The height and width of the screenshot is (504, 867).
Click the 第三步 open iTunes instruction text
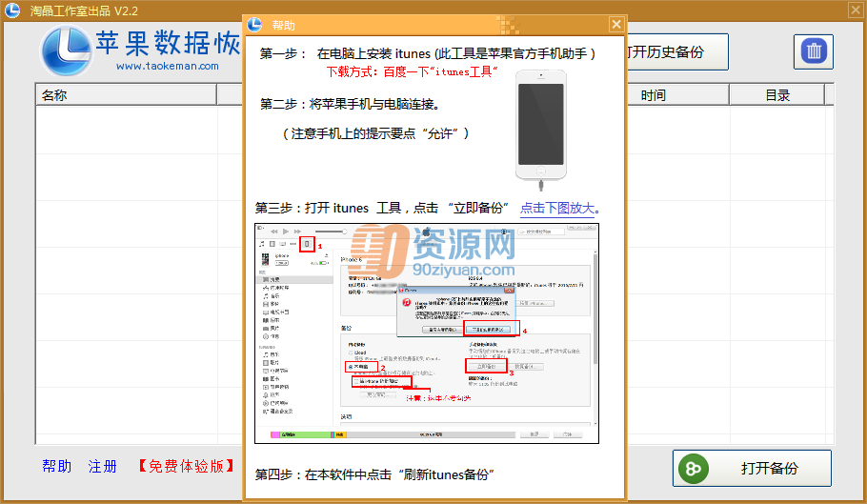click(x=381, y=209)
